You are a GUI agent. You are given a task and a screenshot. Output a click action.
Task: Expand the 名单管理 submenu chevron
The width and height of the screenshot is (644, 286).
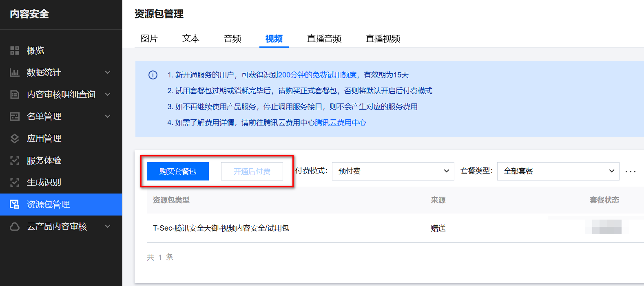108,117
